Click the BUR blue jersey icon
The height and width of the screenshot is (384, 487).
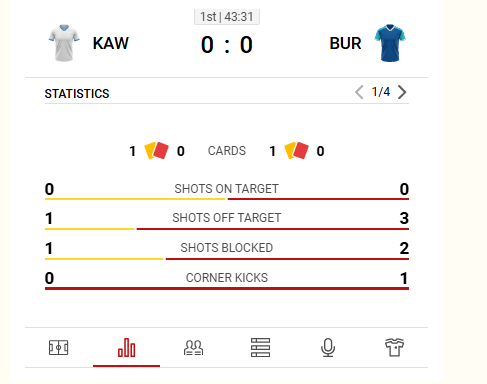coord(390,43)
